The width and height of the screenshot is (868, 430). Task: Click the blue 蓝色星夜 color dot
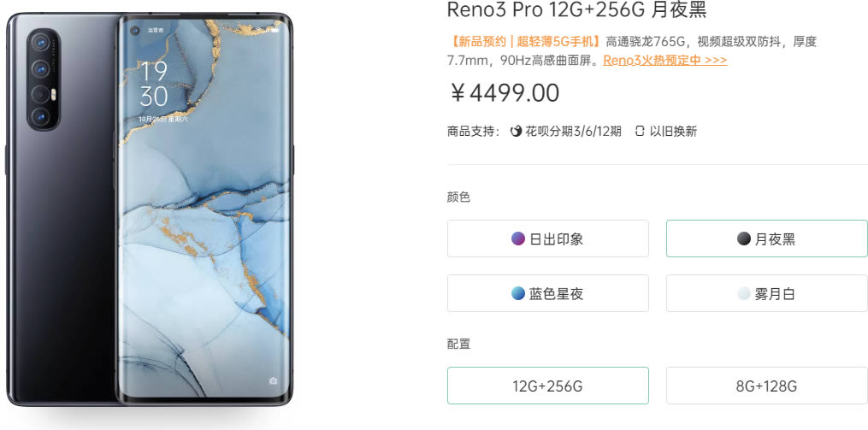518,293
